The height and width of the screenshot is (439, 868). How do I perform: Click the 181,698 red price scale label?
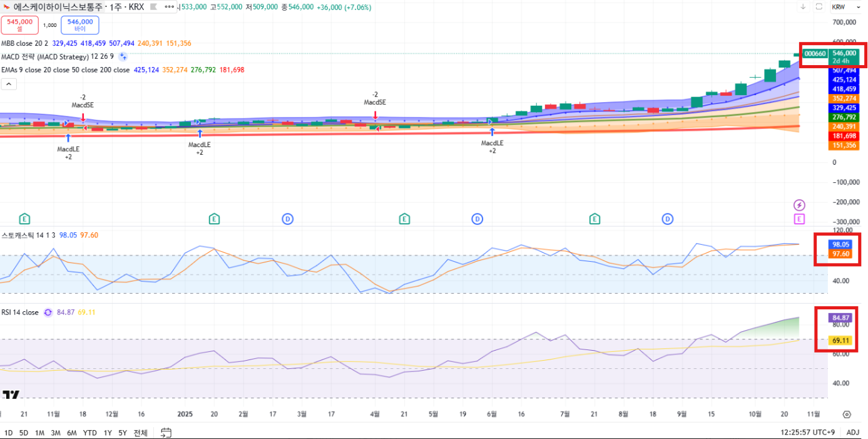point(844,136)
